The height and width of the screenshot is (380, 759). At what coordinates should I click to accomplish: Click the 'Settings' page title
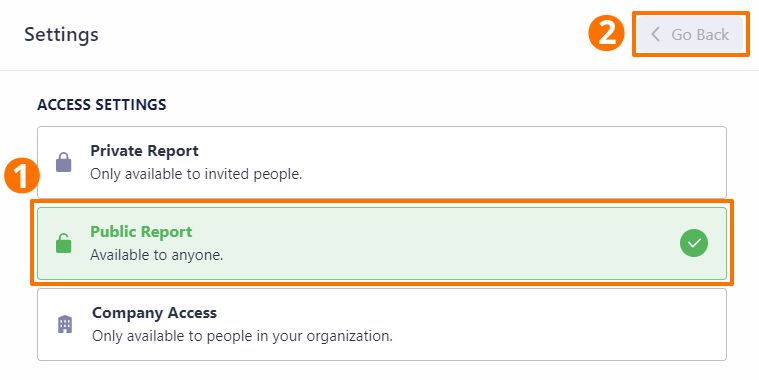pos(61,34)
